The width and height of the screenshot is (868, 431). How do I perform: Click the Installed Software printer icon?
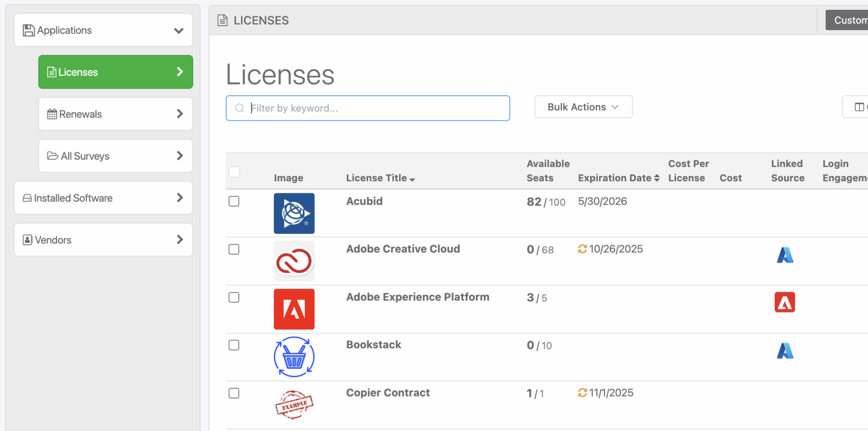(28, 197)
